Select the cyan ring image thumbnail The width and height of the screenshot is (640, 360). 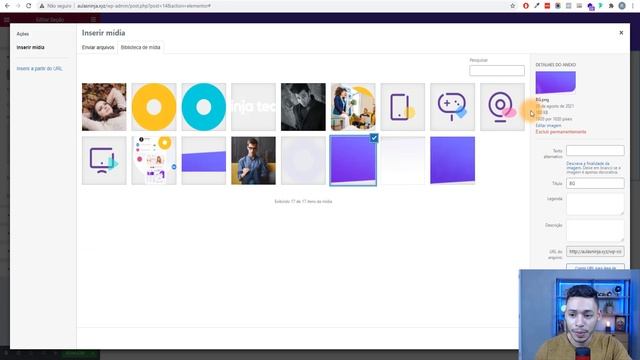(x=204, y=107)
